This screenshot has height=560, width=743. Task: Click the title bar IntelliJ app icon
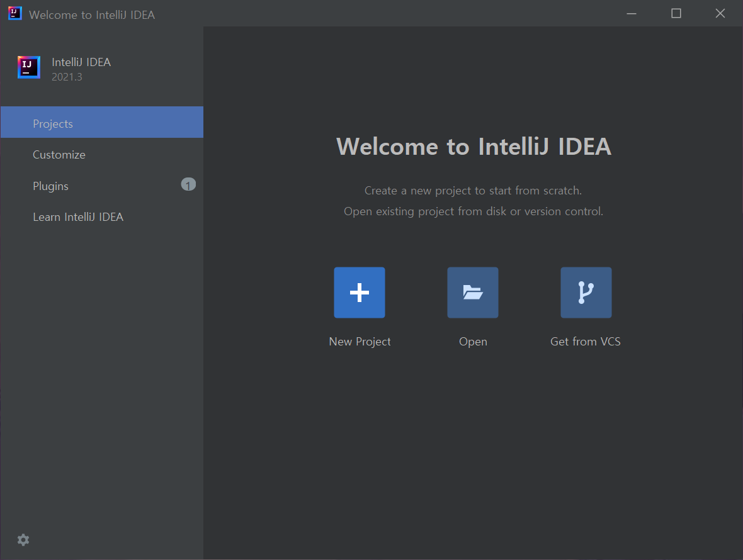point(15,13)
